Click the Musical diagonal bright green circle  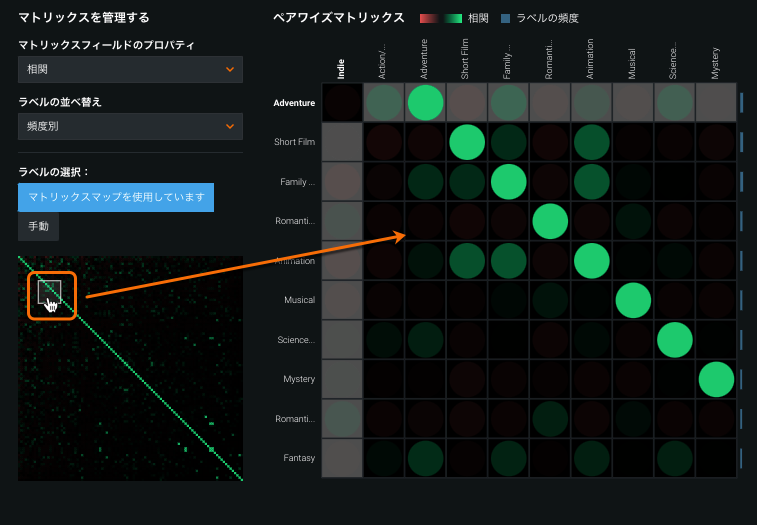(633, 299)
